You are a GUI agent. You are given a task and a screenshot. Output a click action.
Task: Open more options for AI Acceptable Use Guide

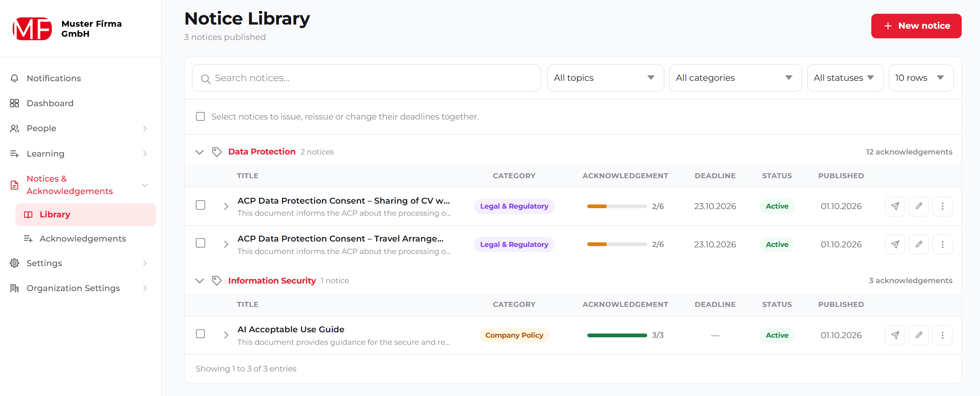pos(942,335)
